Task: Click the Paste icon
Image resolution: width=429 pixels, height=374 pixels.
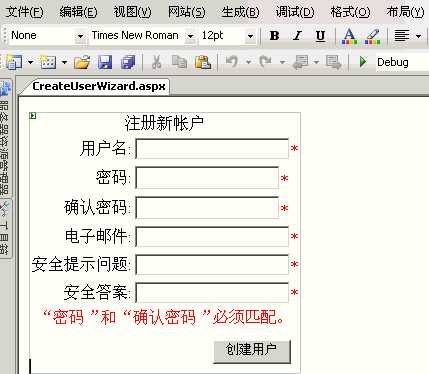Action: coord(203,62)
